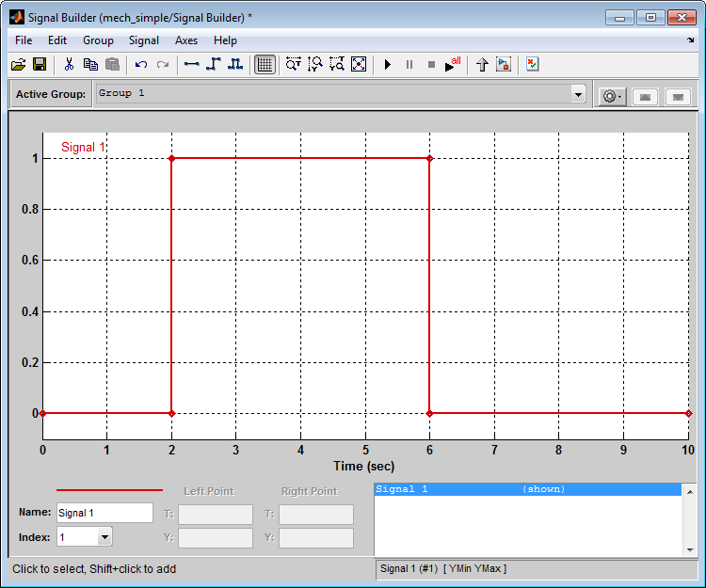Open the Signal menu

(144, 40)
